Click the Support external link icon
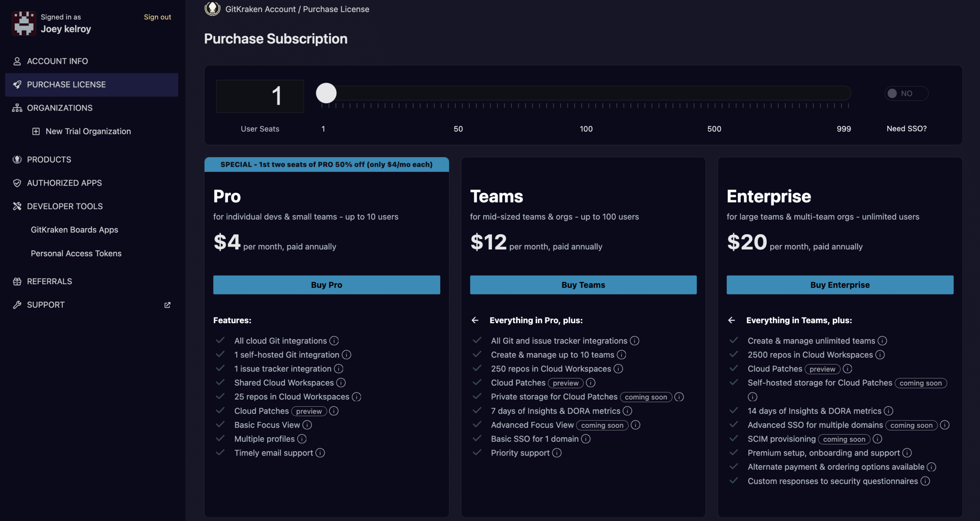The height and width of the screenshot is (521, 980). click(x=167, y=305)
